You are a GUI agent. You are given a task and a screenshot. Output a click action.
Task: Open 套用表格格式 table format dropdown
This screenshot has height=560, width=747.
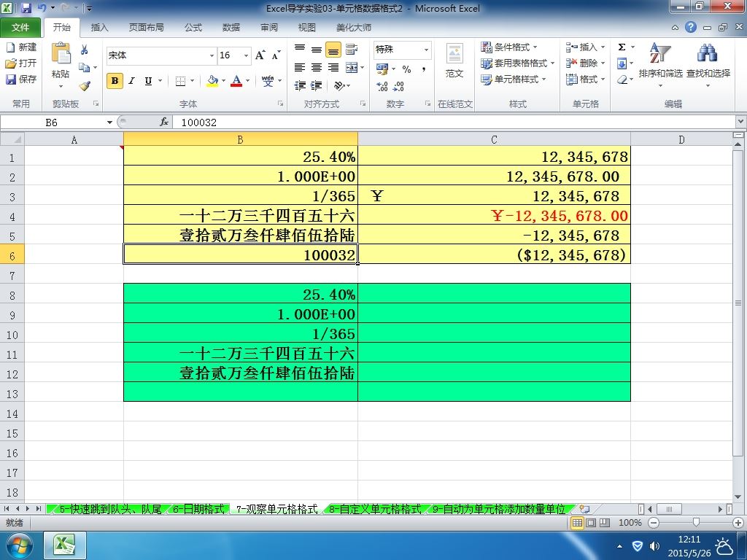pos(517,63)
